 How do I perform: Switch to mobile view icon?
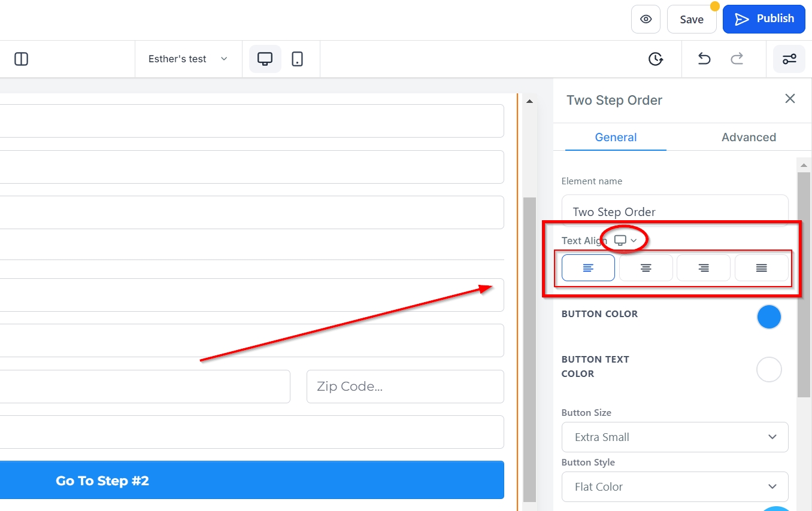click(x=297, y=59)
